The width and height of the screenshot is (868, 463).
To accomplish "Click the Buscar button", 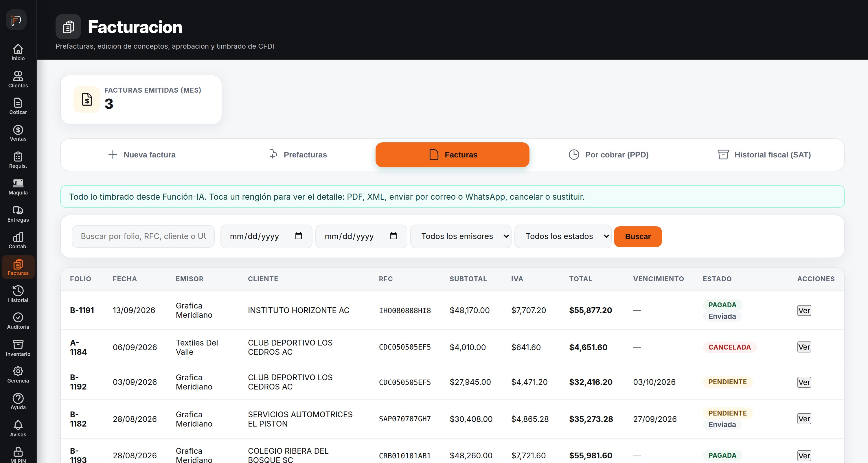I will coord(637,236).
